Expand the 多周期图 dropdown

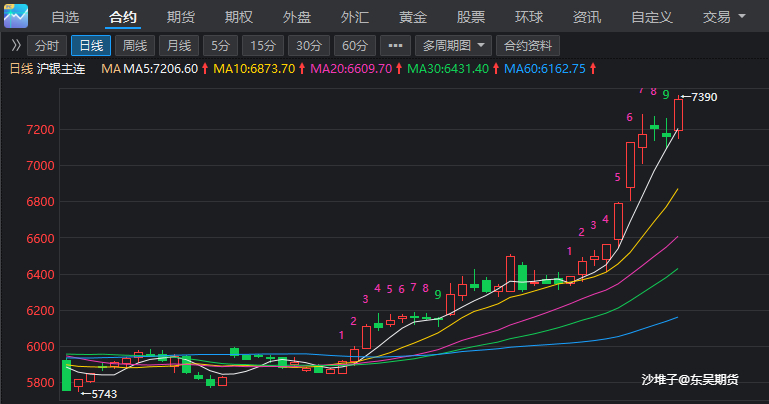[453, 46]
